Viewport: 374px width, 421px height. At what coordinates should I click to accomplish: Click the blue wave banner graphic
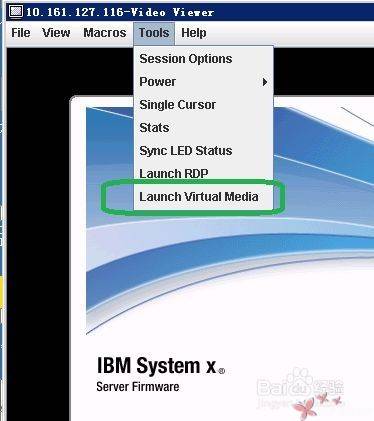pyautogui.click(x=230, y=220)
